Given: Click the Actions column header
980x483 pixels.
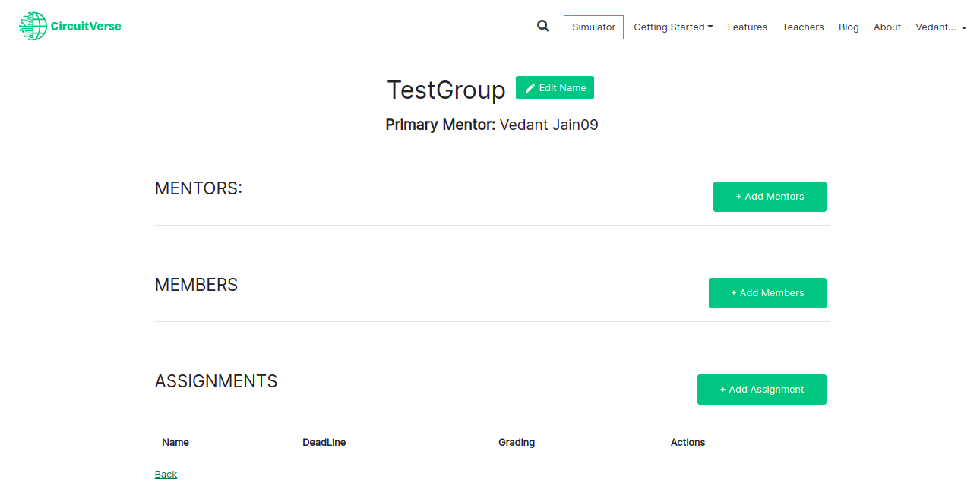Looking at the screenshot, I should coord(688,443).
